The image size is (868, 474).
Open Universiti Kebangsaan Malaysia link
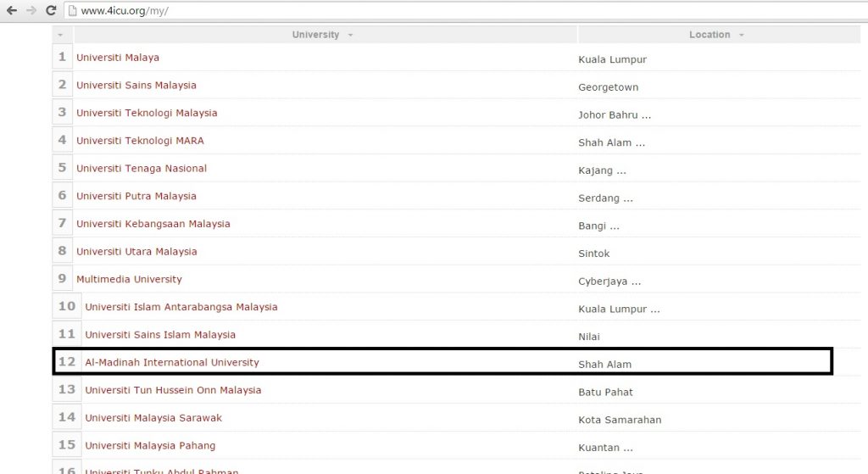point(153,224)
